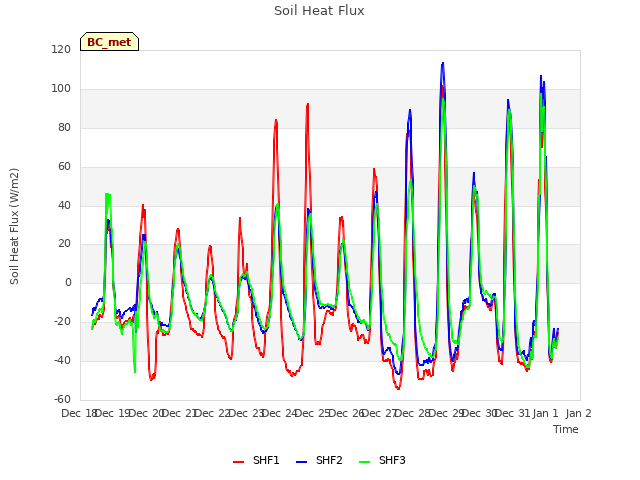Click the -60 y-axis tick label
Image resolution: width=640 pixels, height=480 pixels.
[x=62, y=399]
